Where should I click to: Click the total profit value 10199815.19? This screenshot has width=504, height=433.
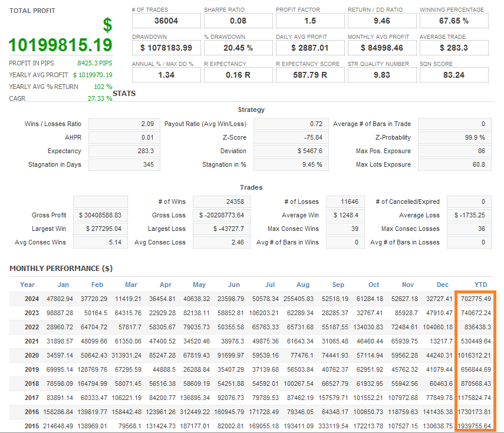tap(61, 45)
